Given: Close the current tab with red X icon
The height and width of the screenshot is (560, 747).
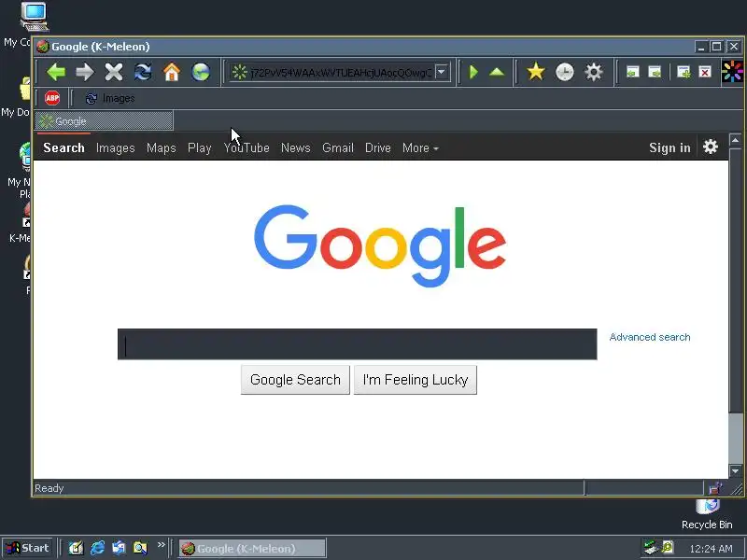Looking at the screenshot, I should click(x=705, y=72).
